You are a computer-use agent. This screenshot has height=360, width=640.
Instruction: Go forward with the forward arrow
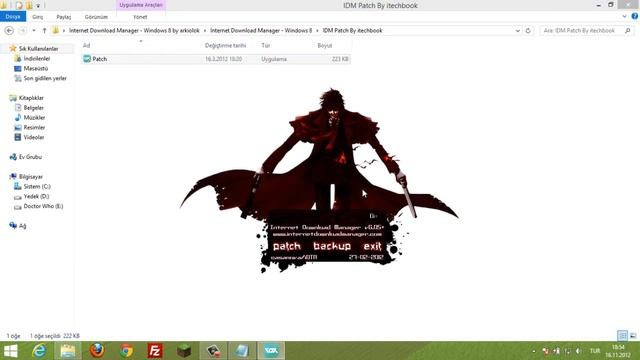click(x=23, y=31)
